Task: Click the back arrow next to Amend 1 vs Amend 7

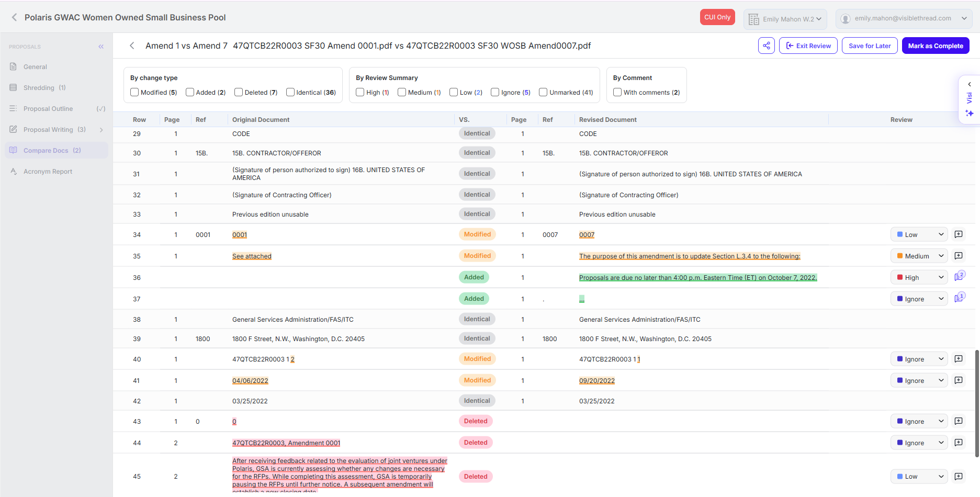Action: [132, 46]
